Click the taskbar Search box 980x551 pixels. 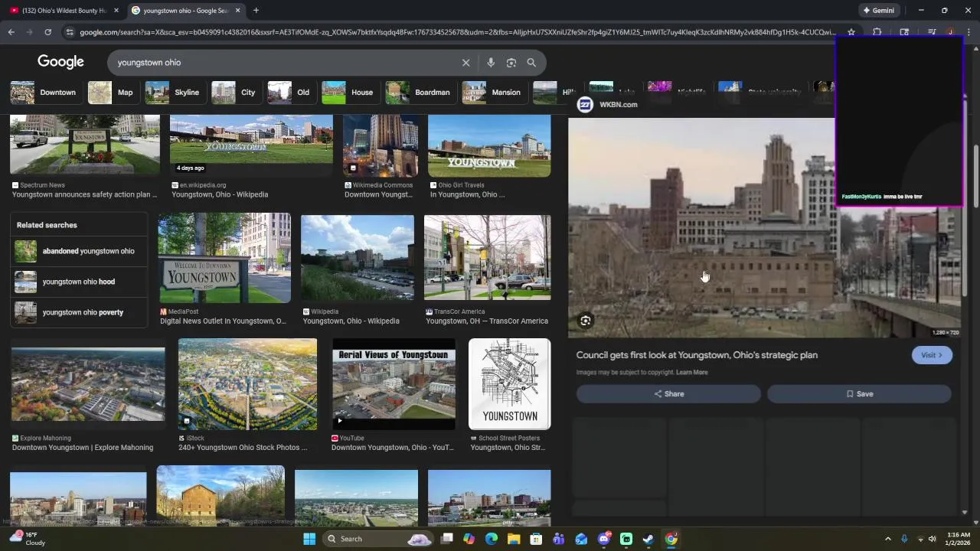(x=377, y=539)
